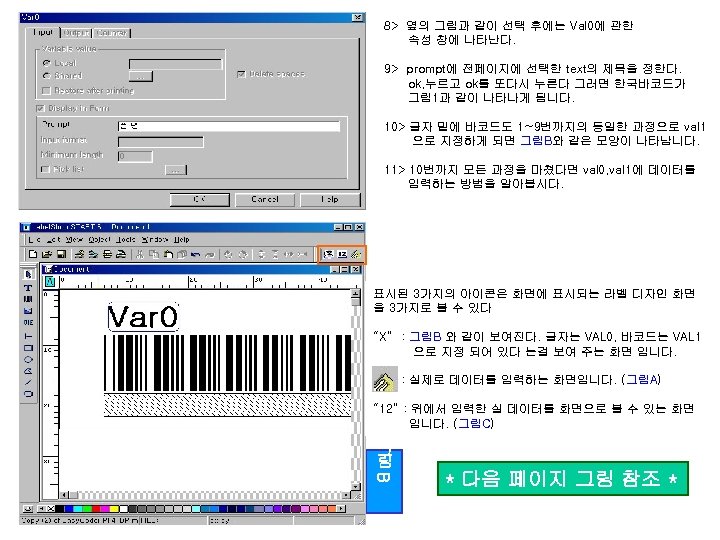Click the Undo arrow toolbar icon

[196, 254]
